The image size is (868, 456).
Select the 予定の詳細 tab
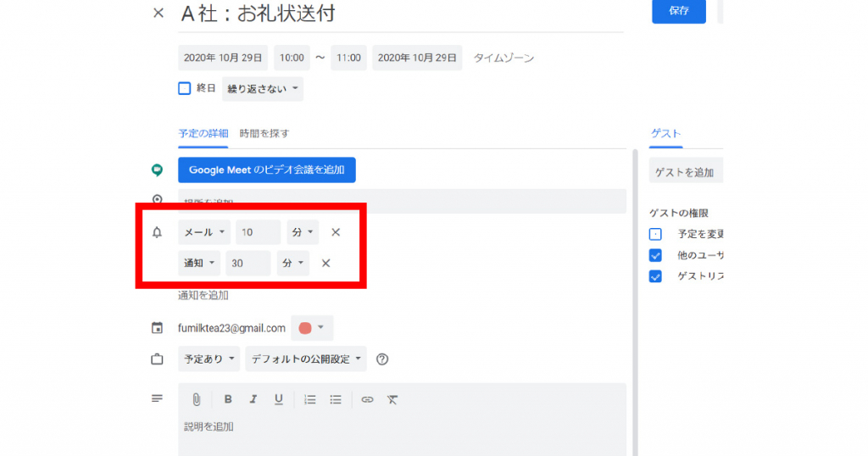point(203,133)
